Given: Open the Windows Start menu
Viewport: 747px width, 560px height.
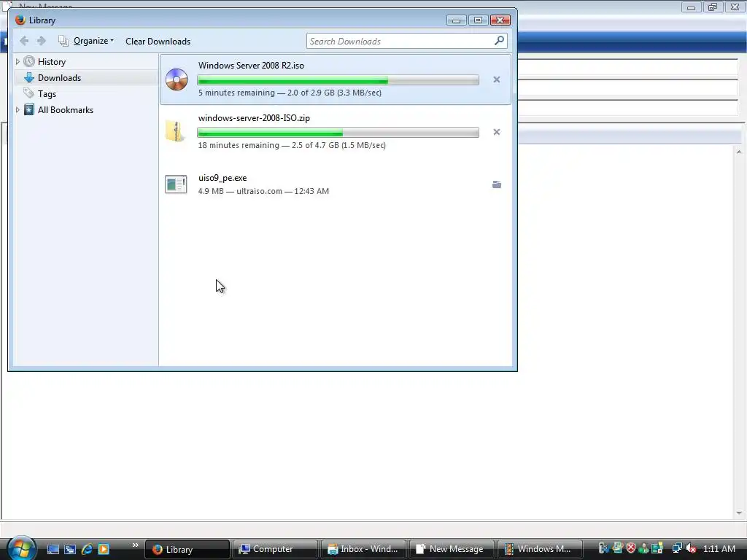Looking at the screenshot, I should (22, 548).
